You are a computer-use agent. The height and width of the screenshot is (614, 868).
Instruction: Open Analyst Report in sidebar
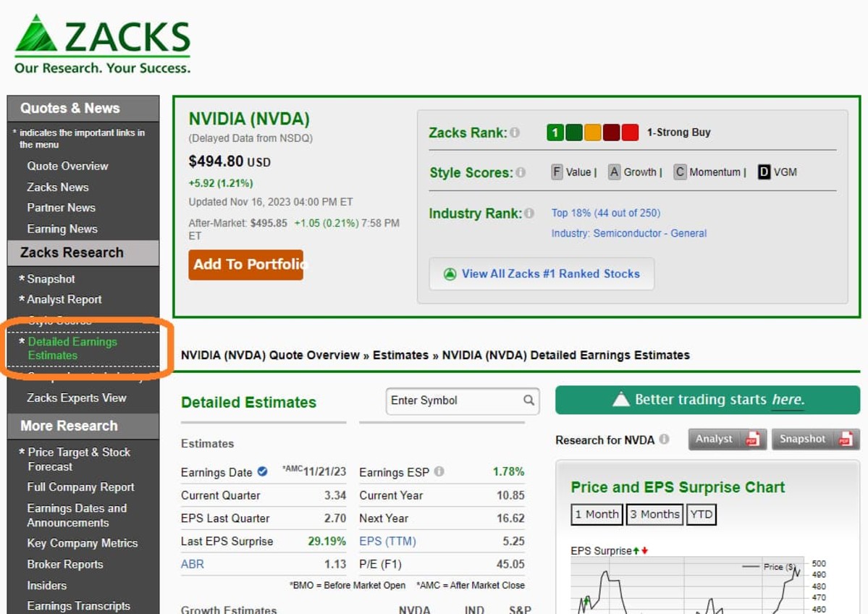coord(64,300)
